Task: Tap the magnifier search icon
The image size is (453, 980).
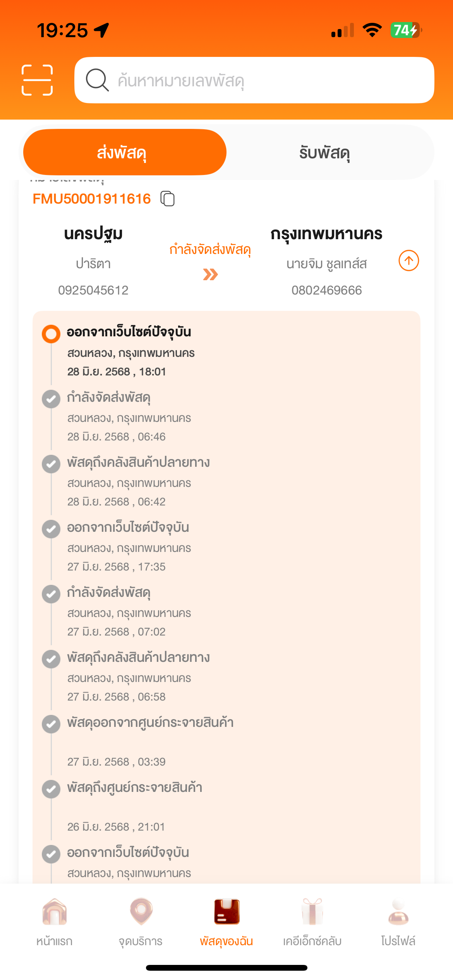Action: coord(97,80)
